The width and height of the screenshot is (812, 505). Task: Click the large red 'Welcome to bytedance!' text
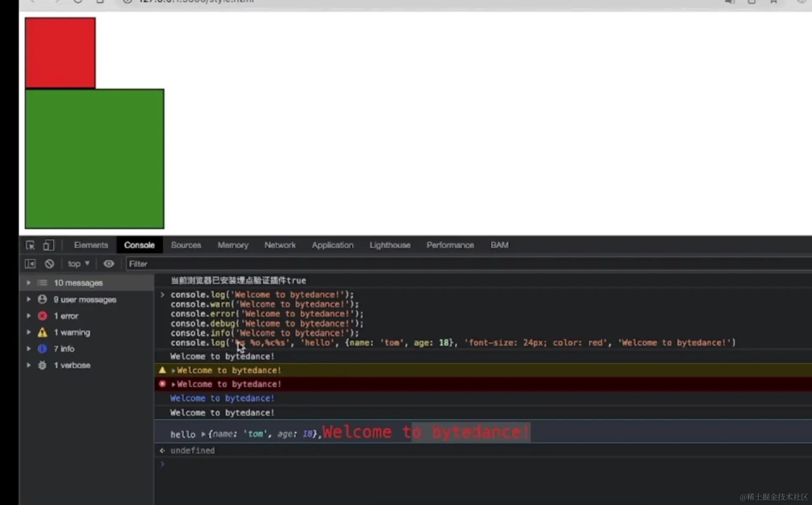pos(426,432)
